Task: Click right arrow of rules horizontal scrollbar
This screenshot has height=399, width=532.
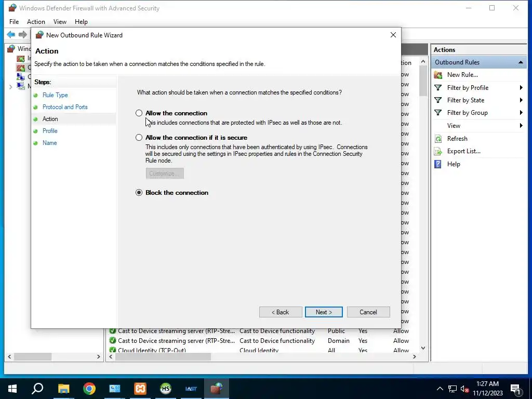Action: 414,356
